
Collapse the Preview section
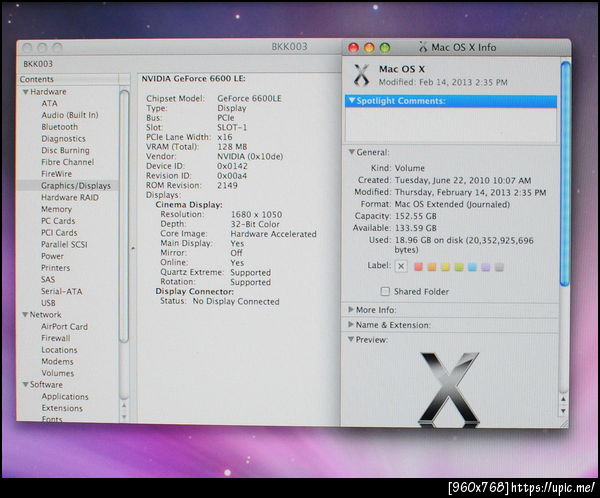tap(351, 339)
